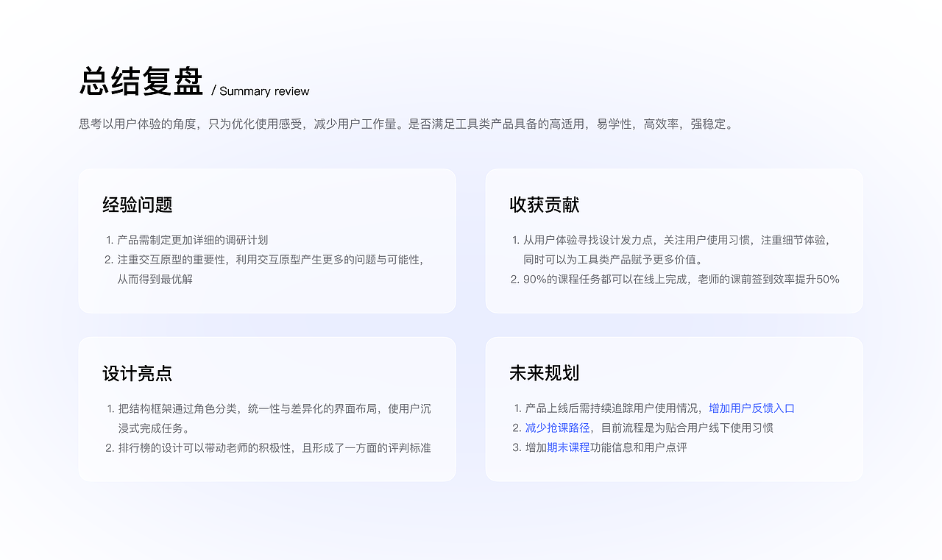Select the 未来规划 card title
The width and height of the screenshot is (942, 560).
point(545,373)
